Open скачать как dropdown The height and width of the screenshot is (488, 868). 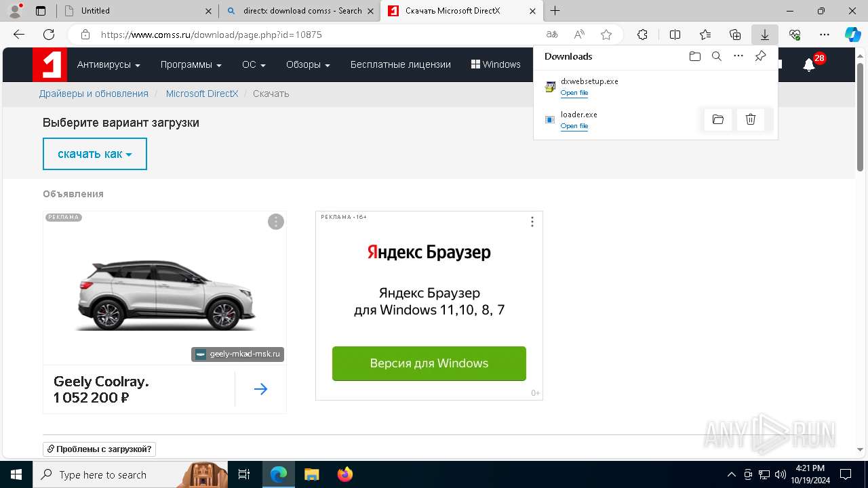point(95,154)
